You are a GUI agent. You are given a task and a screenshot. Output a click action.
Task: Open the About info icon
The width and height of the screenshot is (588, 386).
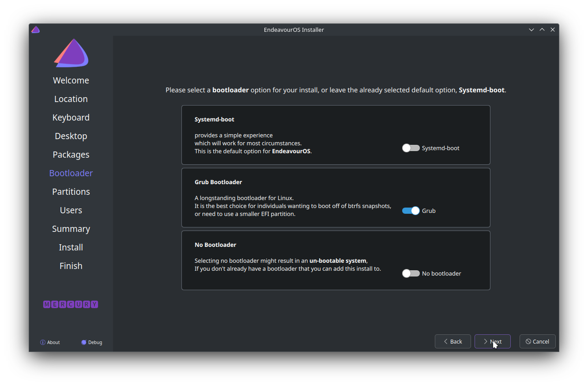pyautogui.click(x=43, y=342)
